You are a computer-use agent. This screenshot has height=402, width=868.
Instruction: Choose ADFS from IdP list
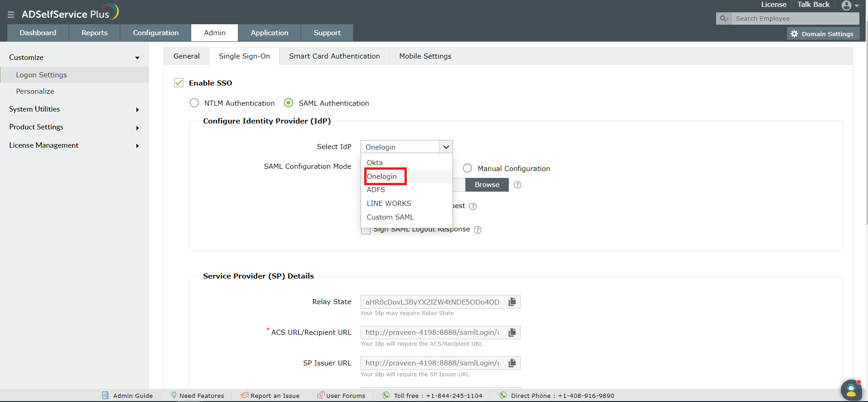(407, 190)
